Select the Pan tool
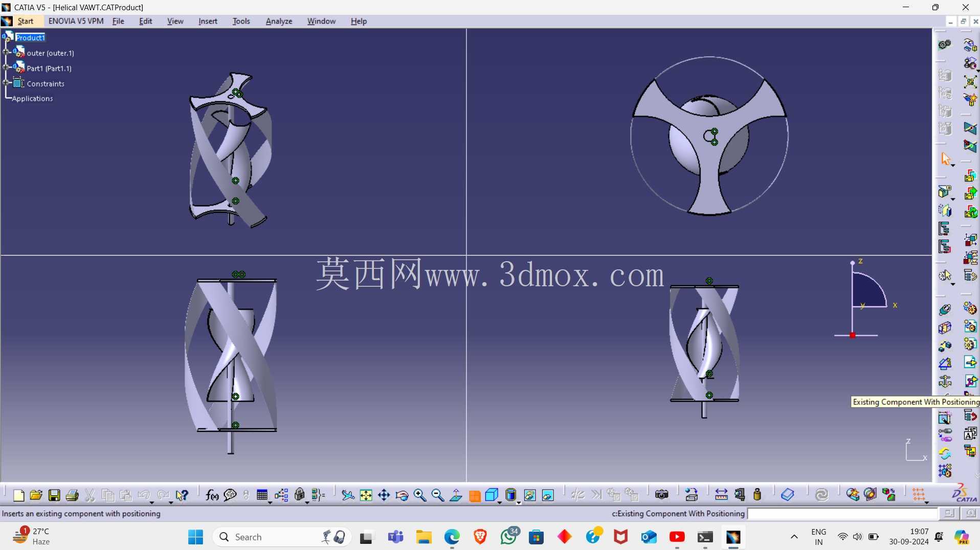 coord(384,495)
